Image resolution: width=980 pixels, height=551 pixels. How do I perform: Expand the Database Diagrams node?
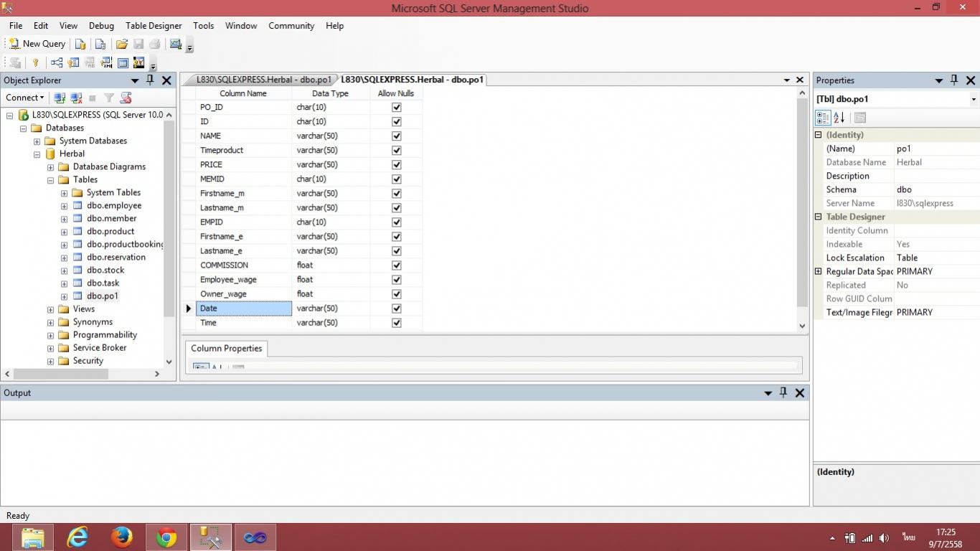click(50, 167)
